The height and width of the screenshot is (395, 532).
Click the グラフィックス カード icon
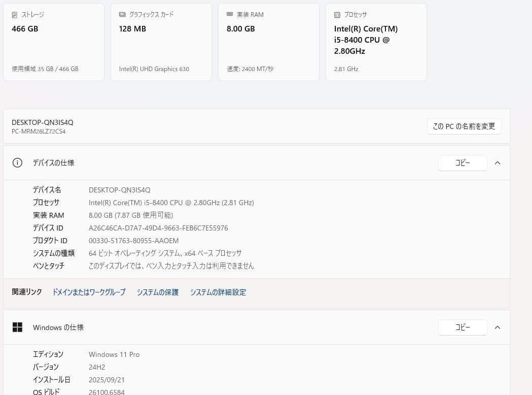pyautogui.click(x=122, y=14)
